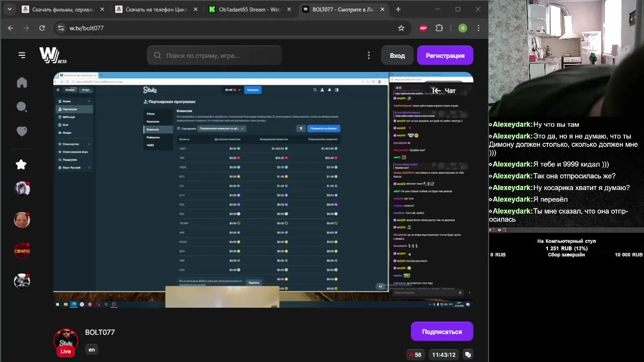Open the CONFIG channel avatar
Image resolution: width=644 pixels, height=362 pixels.
point(22,250)
